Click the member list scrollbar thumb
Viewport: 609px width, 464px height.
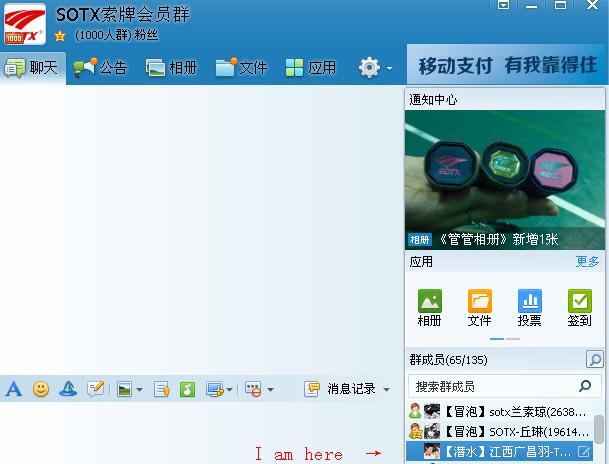tap(599, 429)
